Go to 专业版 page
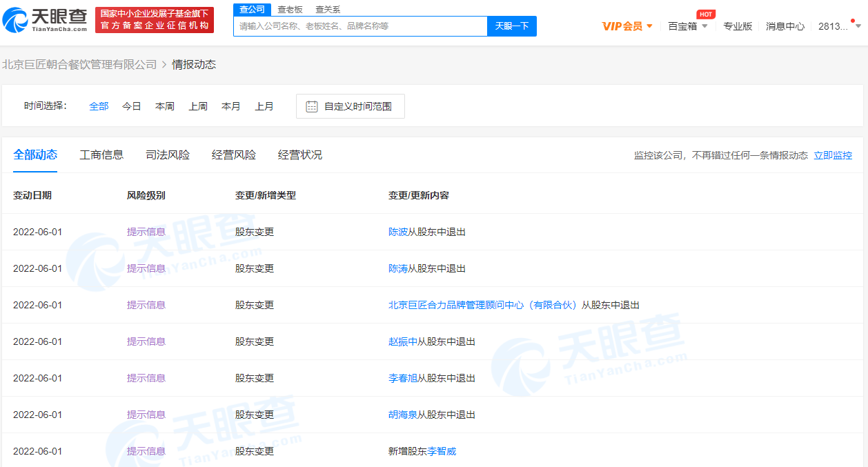Screen dimensions: 868x467 click(x=738, y=26)
